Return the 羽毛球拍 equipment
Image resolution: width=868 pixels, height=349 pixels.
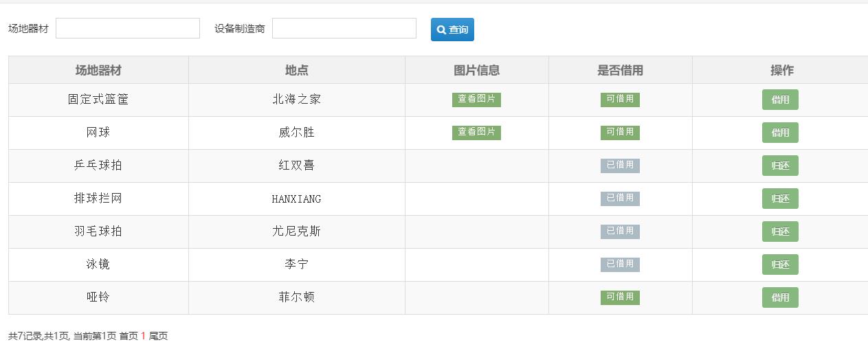coord(780,232)
